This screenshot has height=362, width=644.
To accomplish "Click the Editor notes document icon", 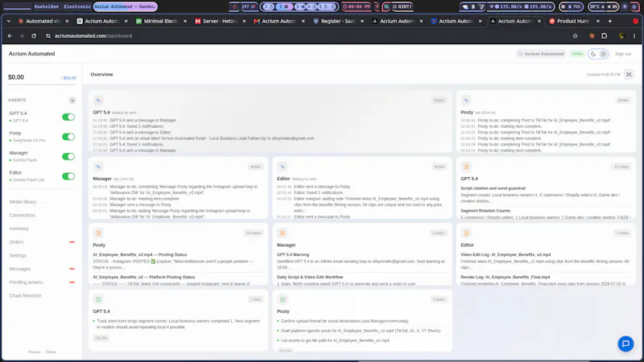I will pyautogui.click(x=466, y=233).
